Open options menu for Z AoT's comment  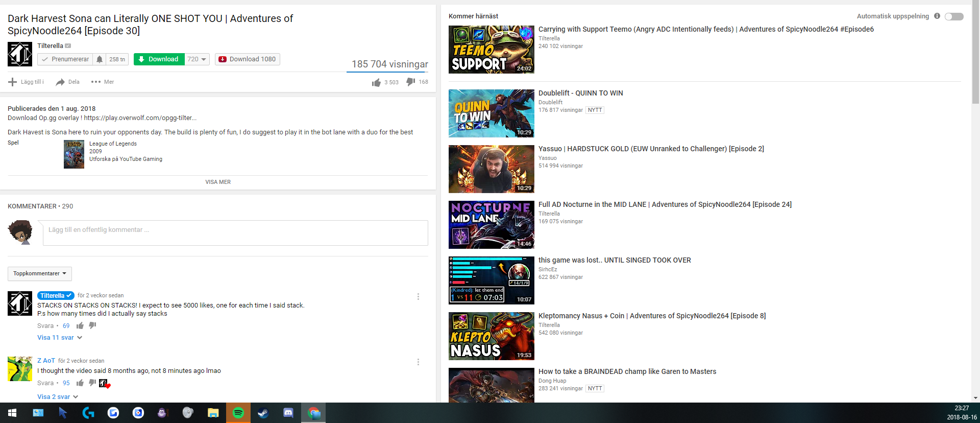pyautogui.click(x=418, y=362)
